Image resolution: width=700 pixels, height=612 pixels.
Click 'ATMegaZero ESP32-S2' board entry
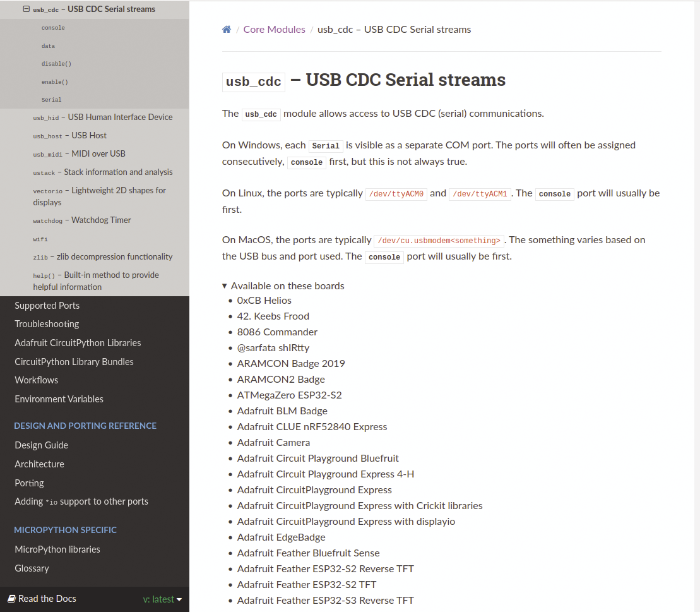tap(289, 395)
